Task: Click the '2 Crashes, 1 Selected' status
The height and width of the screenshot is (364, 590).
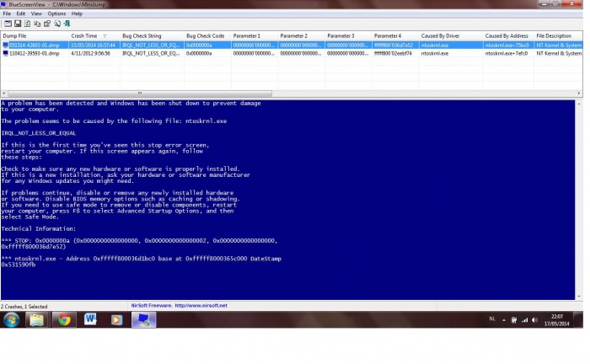Action: pos(24,307)
